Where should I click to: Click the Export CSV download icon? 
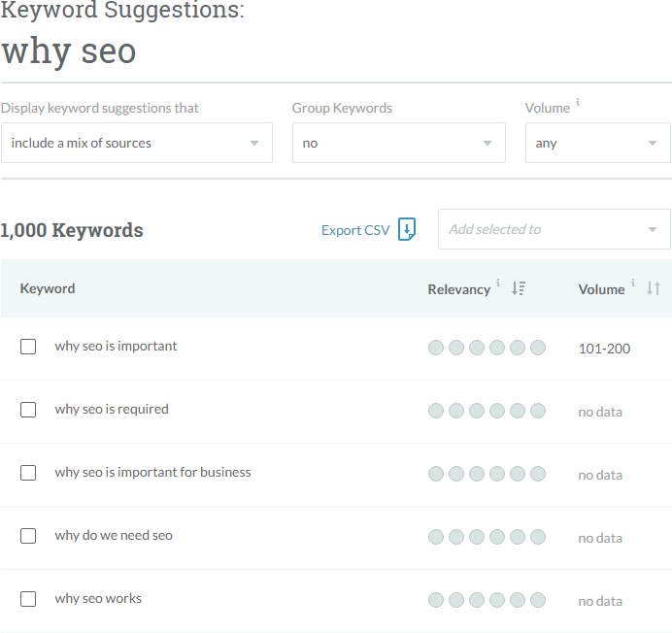point(408,230)
